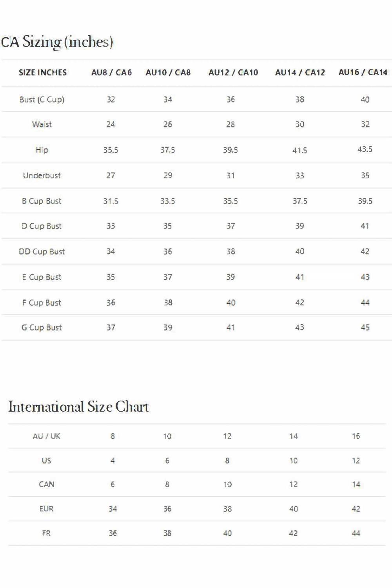The width and height of the screenshot is (392, 588).
Task: Select the SIZE INCHES column header
Action: point(43,73)
